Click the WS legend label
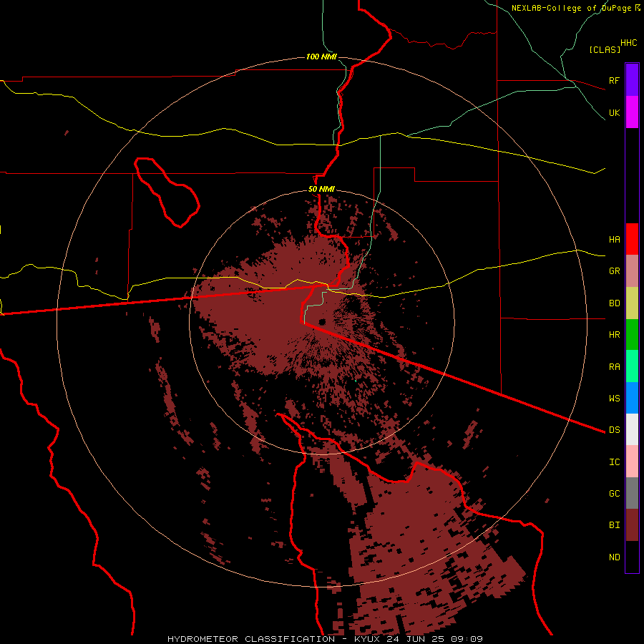Viewport: 644px width, 644px height. 614,399
